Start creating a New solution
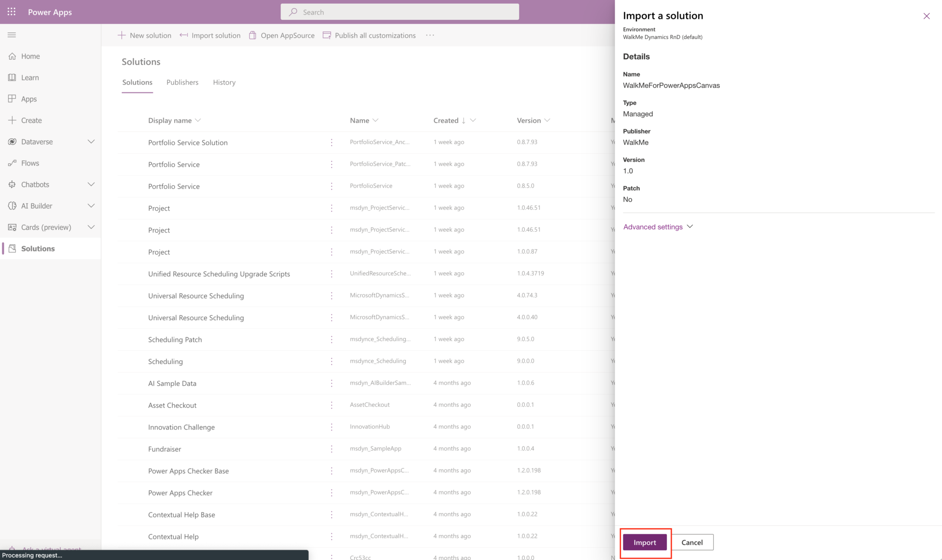The image size is (942, 560). pyautogui.click(x=144, y=35)
